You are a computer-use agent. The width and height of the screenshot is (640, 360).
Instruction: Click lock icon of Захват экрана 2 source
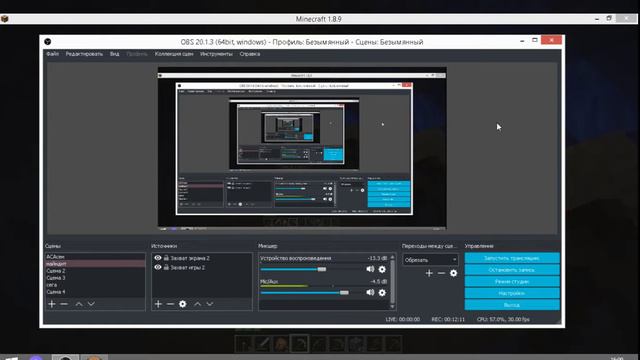point(166,258)
